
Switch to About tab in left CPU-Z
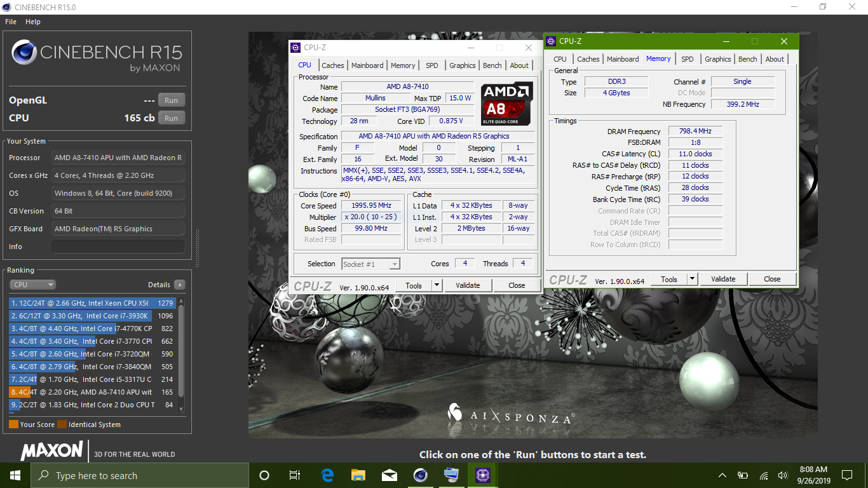click(519, 65)
